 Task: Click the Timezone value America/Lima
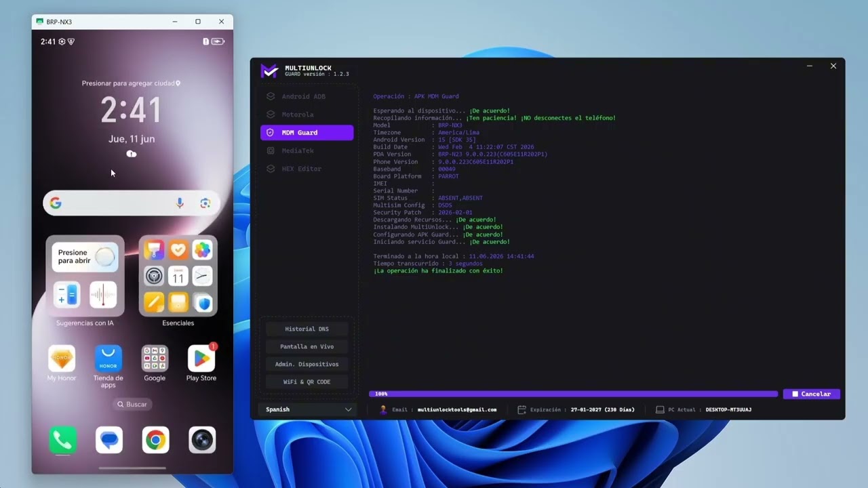tap(458, 133)
